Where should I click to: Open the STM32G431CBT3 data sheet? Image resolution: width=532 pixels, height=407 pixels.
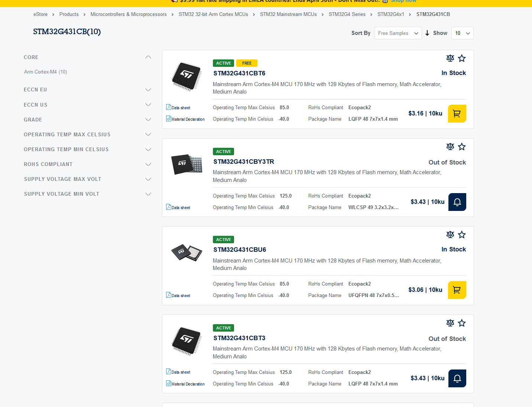click(178, 372)
